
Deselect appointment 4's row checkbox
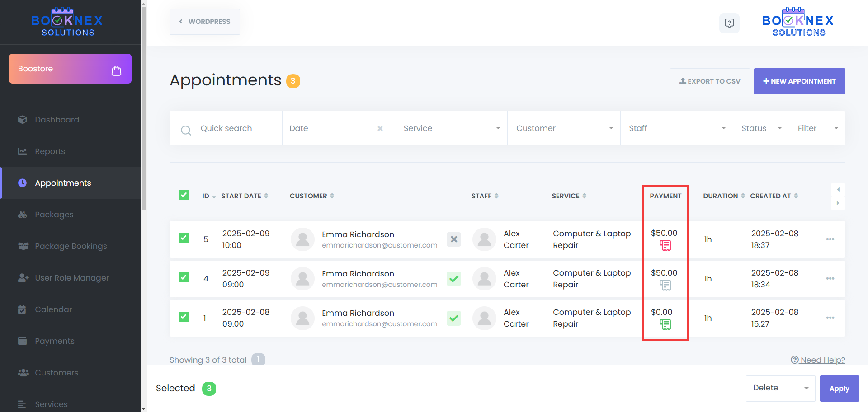[x=184, y=277]
